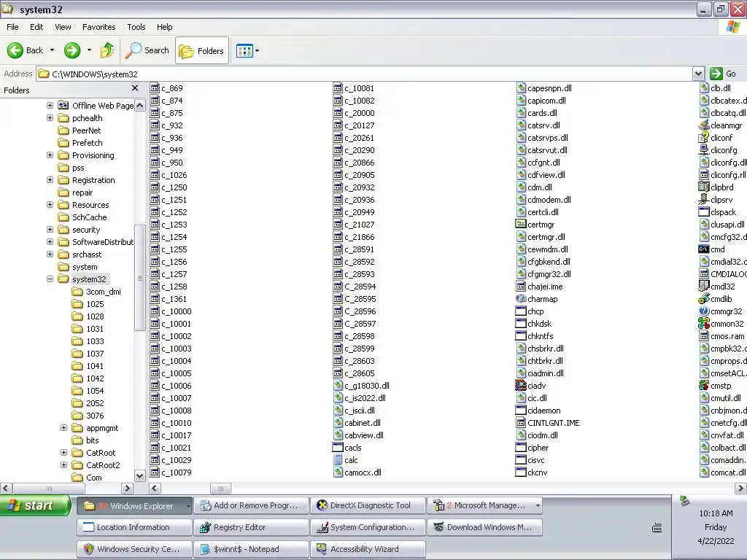
Task: Open the Help menu
Action: pyautogui.click(x=165, y=27)
